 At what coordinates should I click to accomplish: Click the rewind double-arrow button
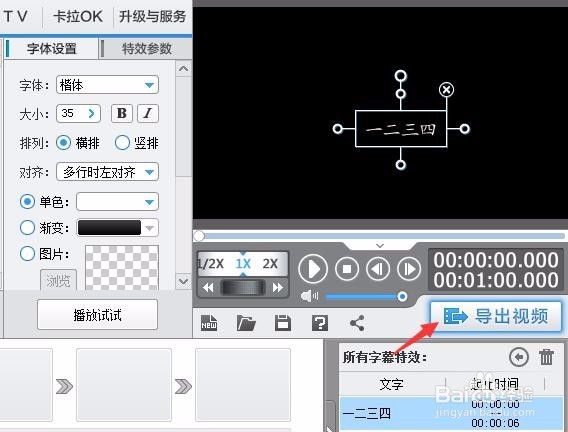click(x=208, y=288)
